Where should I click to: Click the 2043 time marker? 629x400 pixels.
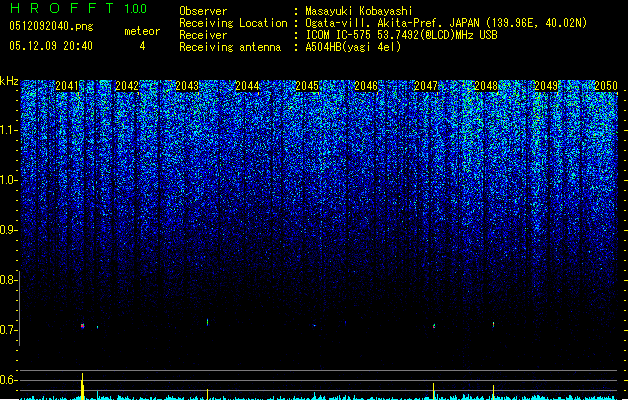click(x=187, y=86)
